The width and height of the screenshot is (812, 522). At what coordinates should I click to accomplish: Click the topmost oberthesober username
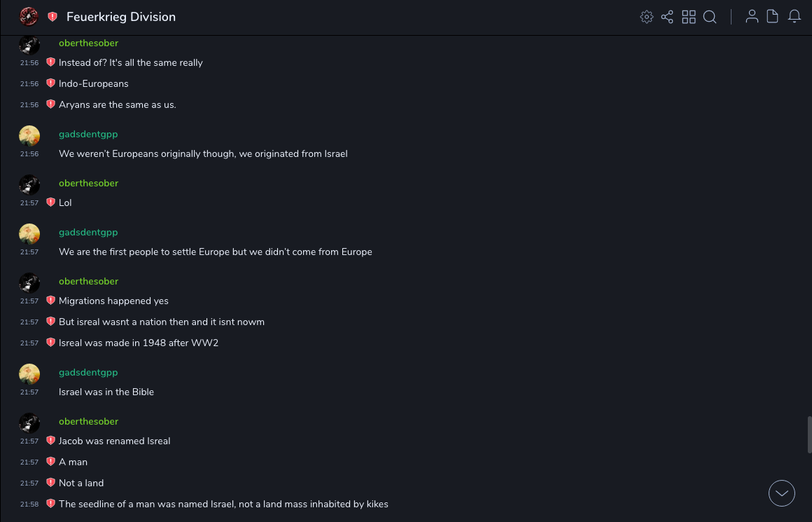click(88, 43)
